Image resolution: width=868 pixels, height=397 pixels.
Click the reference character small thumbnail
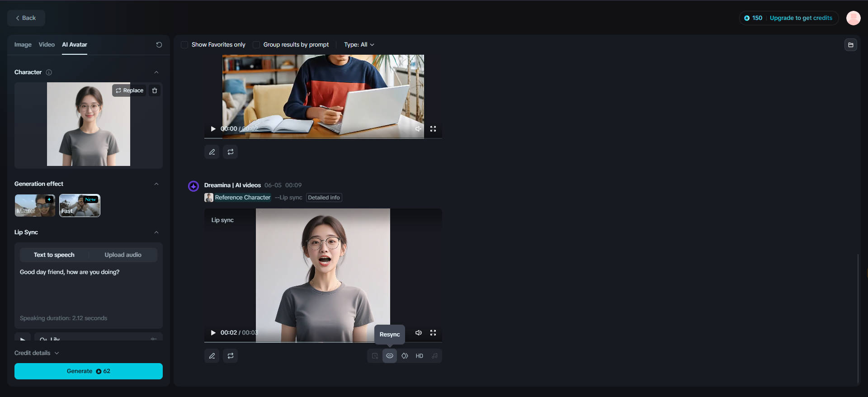209,198
